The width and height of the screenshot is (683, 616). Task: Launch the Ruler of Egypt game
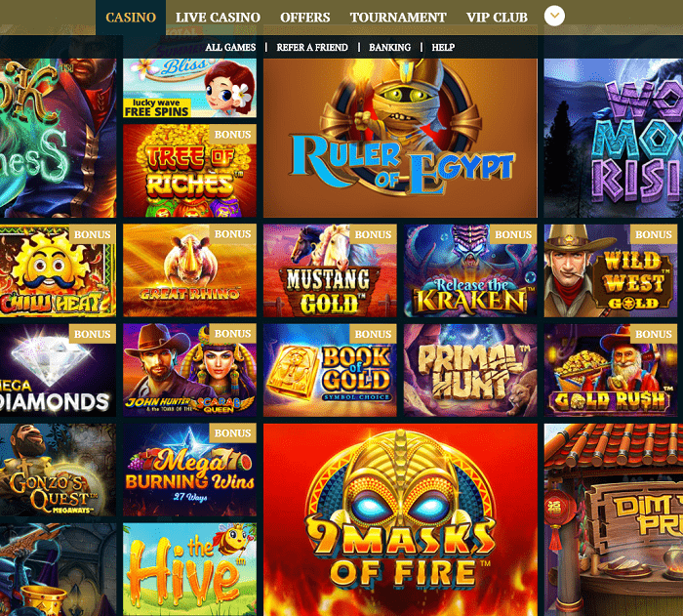[400, 139]
